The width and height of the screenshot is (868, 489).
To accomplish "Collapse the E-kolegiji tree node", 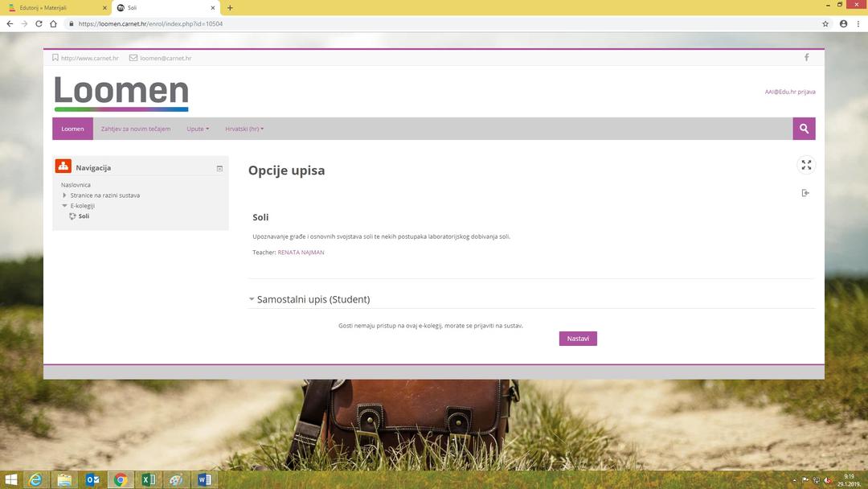I will 65,206.
